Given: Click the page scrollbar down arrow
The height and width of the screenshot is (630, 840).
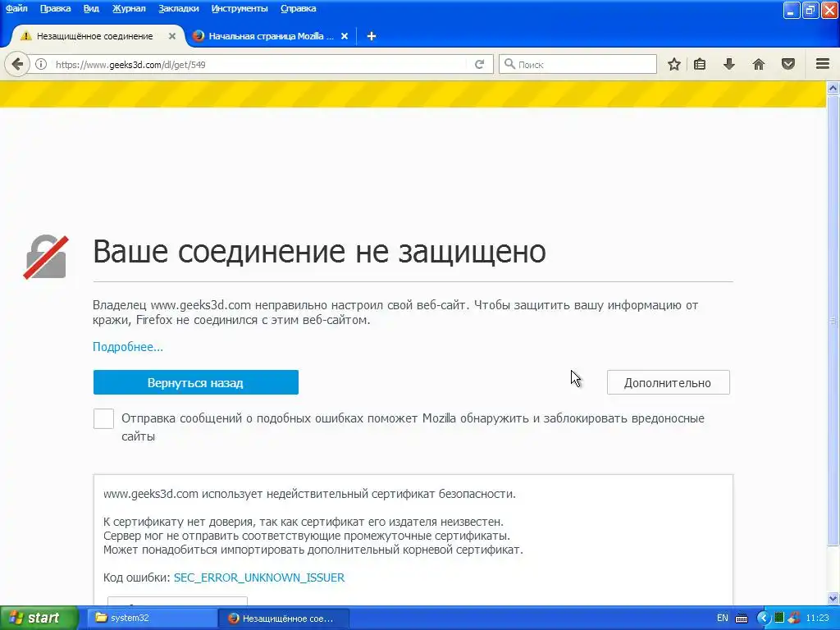Looking at the screenshot, I should point(833,598).
